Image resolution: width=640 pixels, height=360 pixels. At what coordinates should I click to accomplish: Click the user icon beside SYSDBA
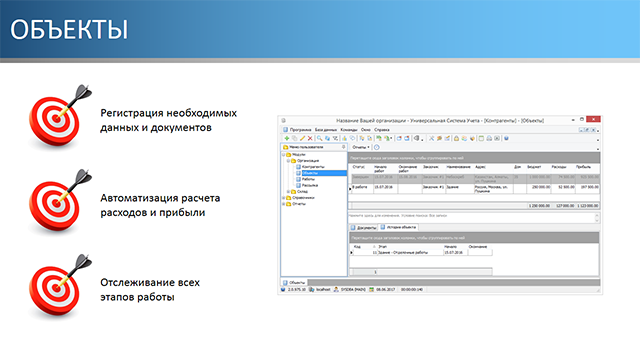(x=336, y=289)
